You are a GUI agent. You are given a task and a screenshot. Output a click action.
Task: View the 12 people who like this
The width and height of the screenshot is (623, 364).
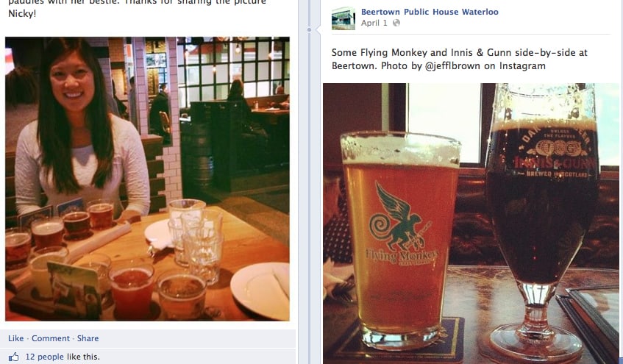tap(44, 357)
